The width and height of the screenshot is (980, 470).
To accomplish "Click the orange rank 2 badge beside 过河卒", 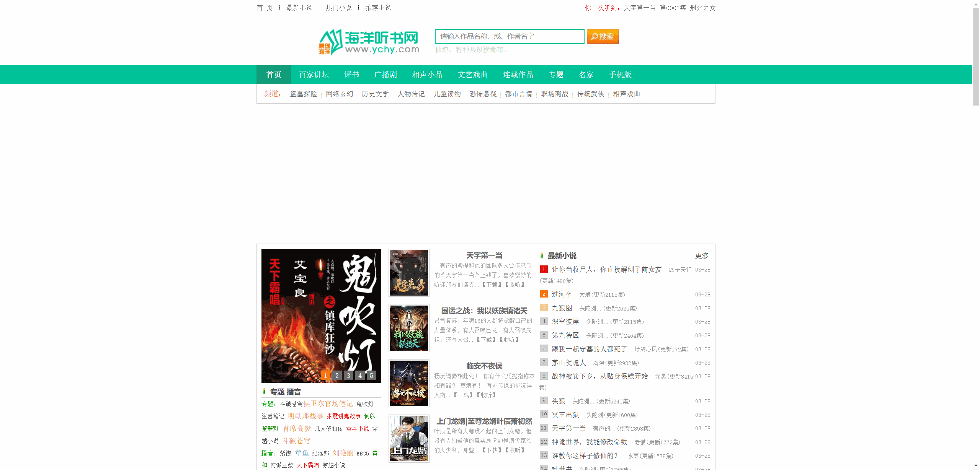I will tap(544, 294).
